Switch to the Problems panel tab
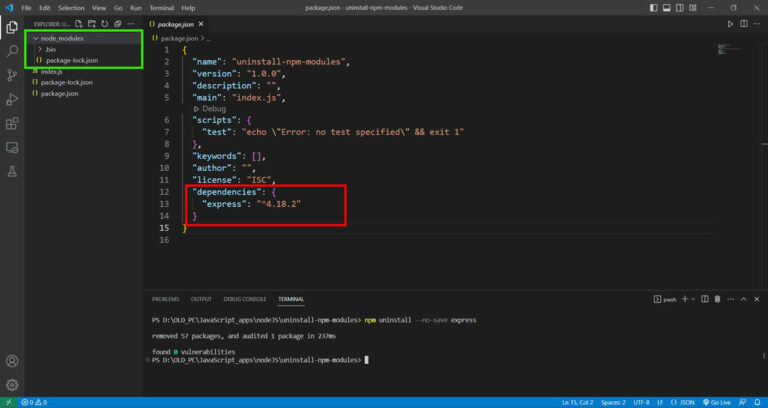 pos(165,299)
